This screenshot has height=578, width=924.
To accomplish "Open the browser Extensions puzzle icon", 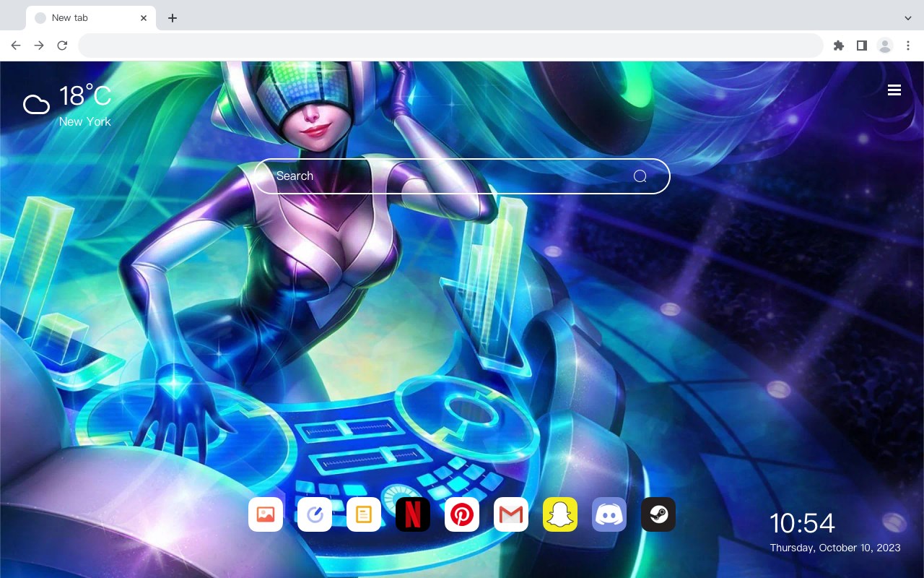I will 838,46.
